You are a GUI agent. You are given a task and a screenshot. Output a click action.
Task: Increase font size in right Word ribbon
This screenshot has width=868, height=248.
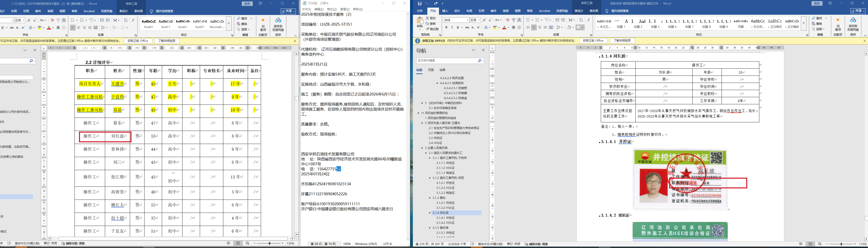pyautogui.click(x=484, y=20)
